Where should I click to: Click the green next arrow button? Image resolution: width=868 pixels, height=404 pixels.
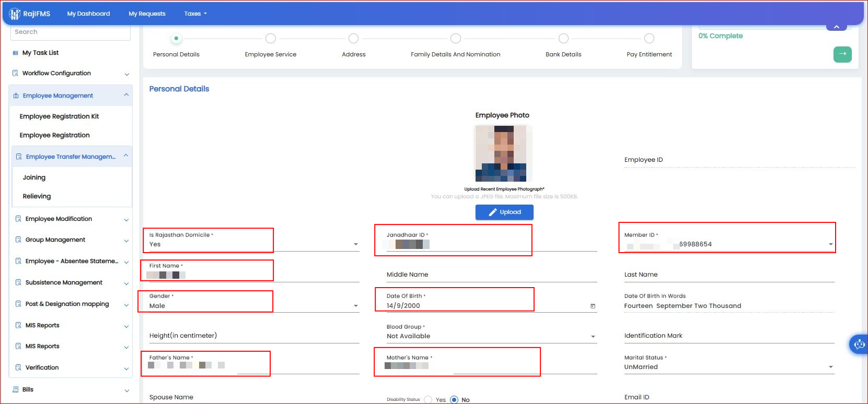[x=842, y=54]
